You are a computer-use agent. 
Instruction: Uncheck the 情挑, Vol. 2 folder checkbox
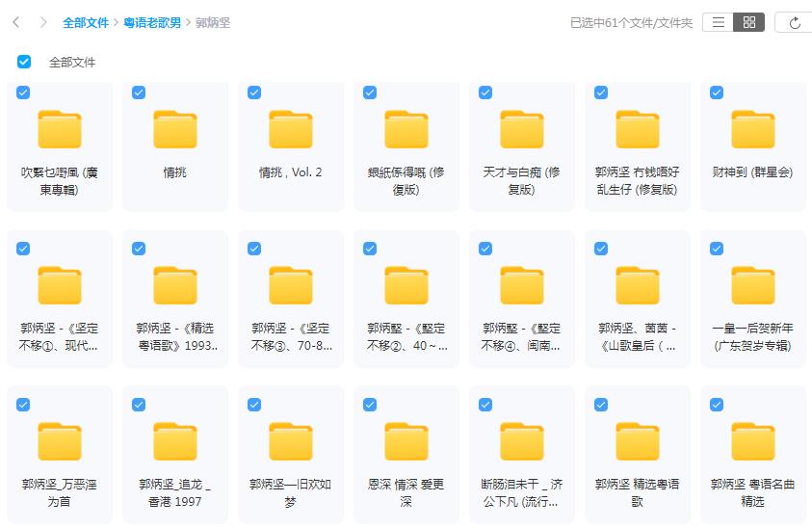pyautogui.click(x=254, y=92)
